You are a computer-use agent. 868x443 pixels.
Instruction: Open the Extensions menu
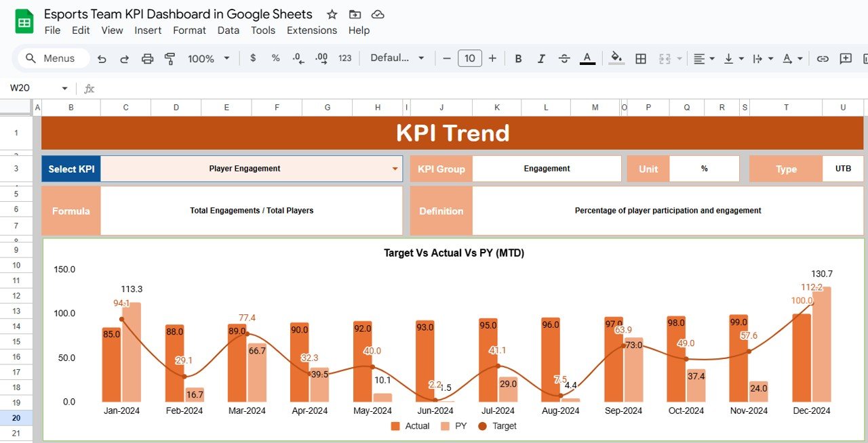[311, 30]
